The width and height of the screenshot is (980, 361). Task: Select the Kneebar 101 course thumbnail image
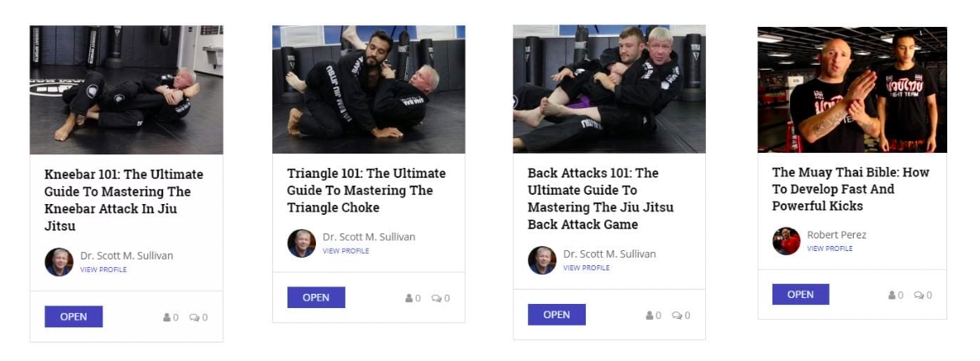(126, 89)
